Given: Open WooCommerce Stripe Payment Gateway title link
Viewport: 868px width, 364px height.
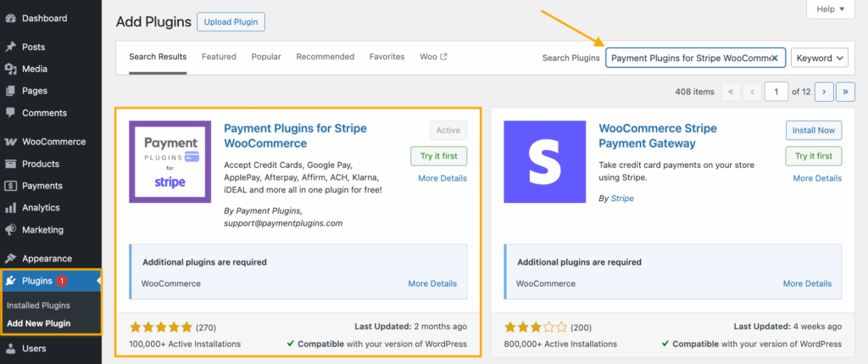Looking at the screenshot, I should [x=658, y=136].
